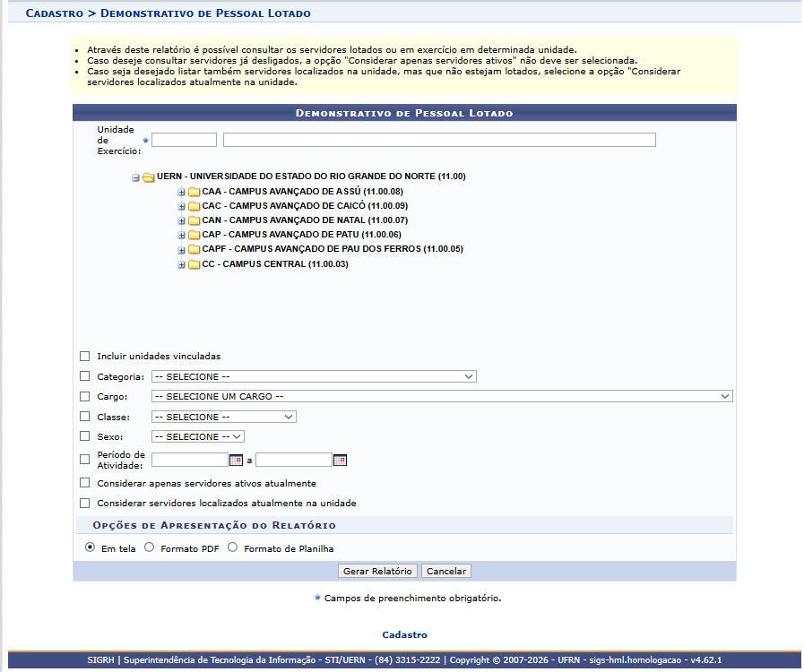The image size is (804, 672).
Task: Expand the CAPF Pau dos Ferros node
Action: coord(182,250)
